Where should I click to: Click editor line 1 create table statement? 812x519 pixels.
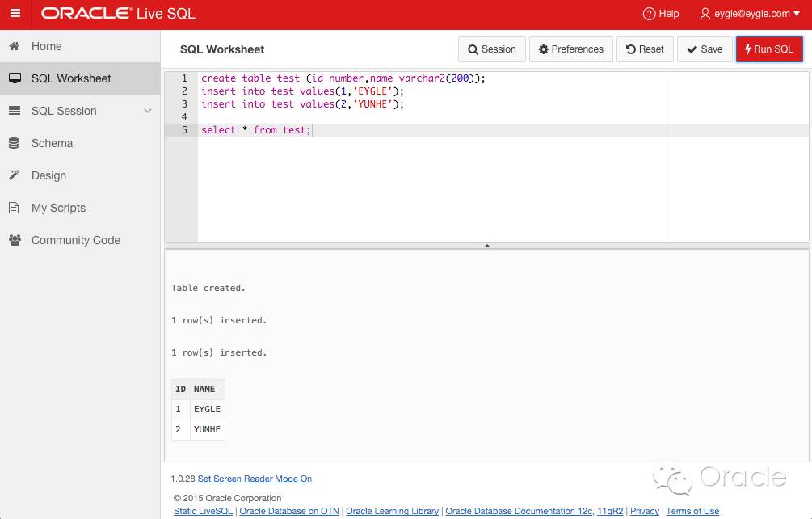(343, 78)
